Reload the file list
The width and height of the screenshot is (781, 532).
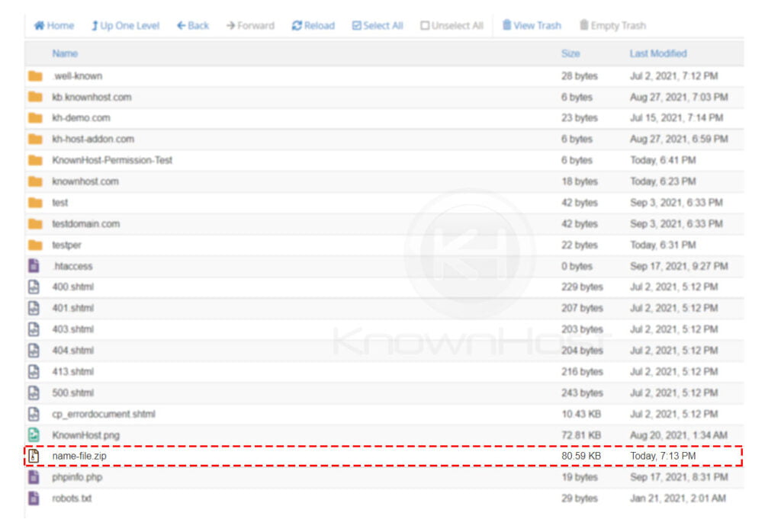[313, 25]
